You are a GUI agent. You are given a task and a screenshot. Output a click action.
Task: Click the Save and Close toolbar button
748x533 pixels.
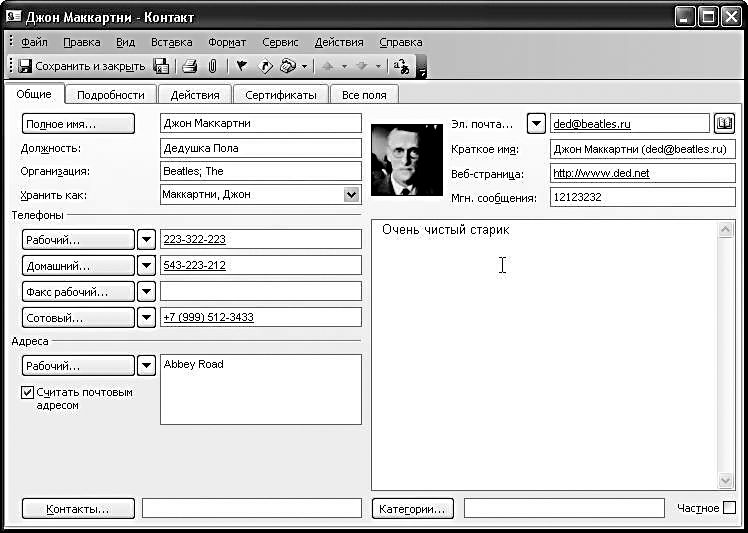[x=82, y=66]
